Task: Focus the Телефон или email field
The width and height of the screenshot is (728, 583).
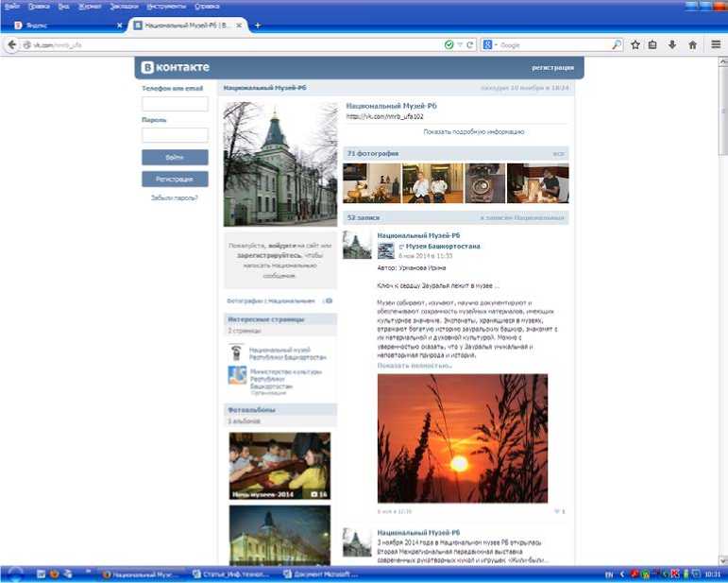Action: [x=175, y=104]
